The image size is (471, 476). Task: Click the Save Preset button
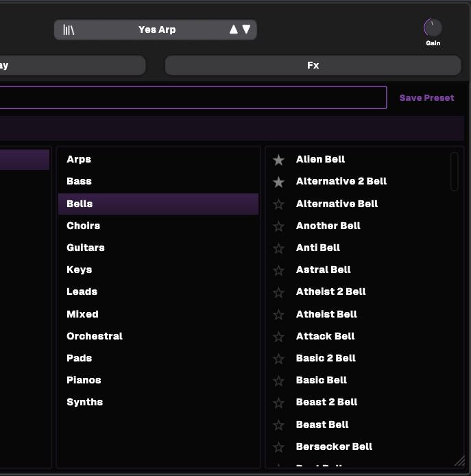[426, 98]
